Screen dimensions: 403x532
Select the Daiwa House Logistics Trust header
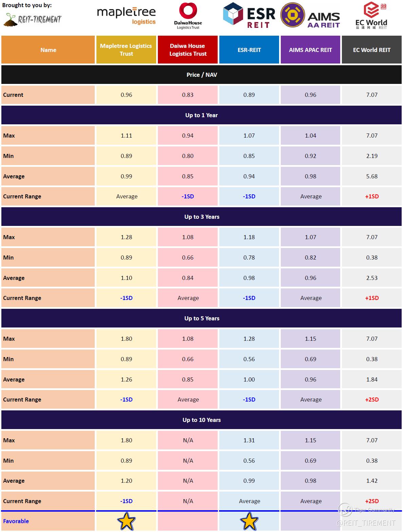[188, 50]
